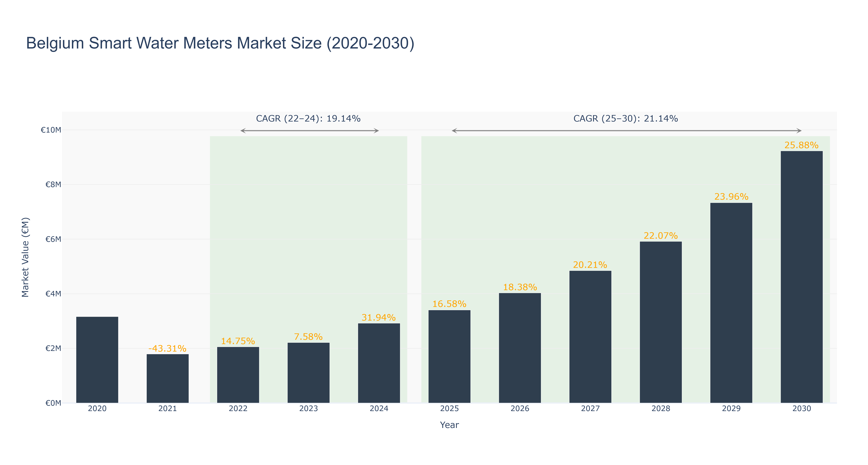The height and width of the screenshot is (465, 868).
Task: Select the 2027 bar in the chart
Action: [590, 337]
